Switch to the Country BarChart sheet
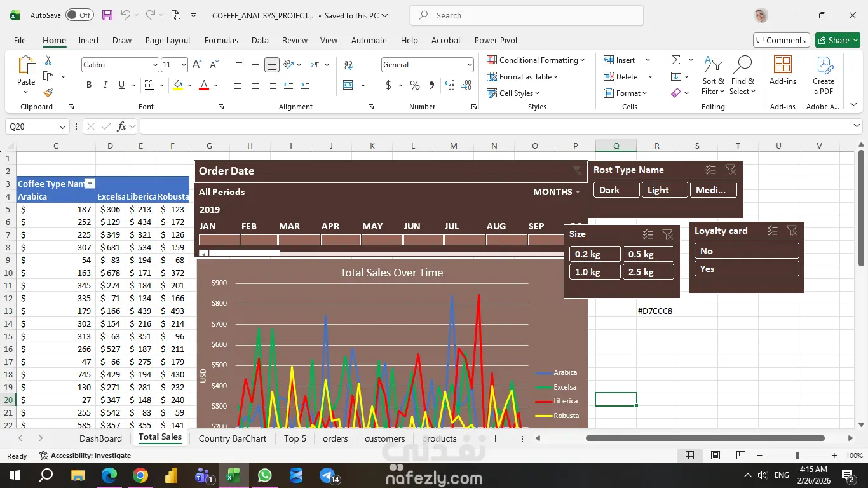The width and height of the screenshot is (868, 488). (x=233, y=438)
